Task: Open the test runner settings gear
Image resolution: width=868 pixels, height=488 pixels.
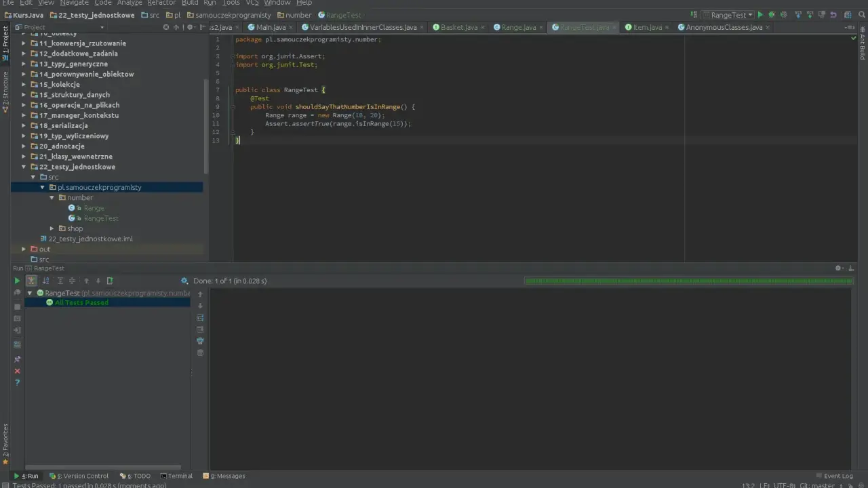Action: point(184,281)
